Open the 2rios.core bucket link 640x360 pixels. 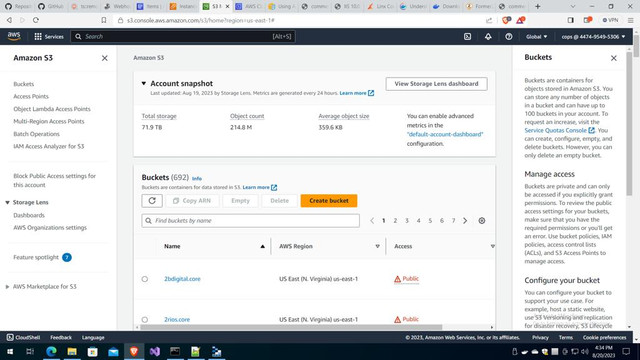pyautogui.click(x=177, y=319)
